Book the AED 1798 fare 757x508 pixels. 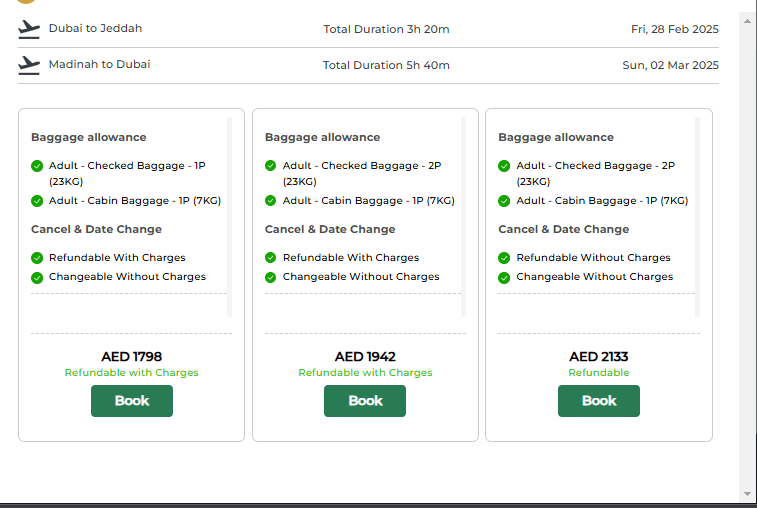coord(131,401)
